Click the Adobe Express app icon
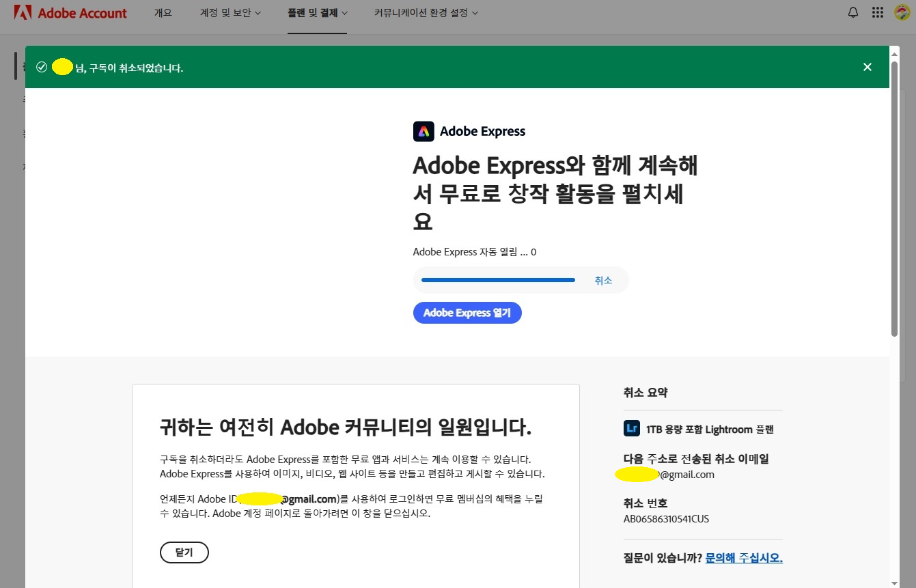 pos(424,131)
